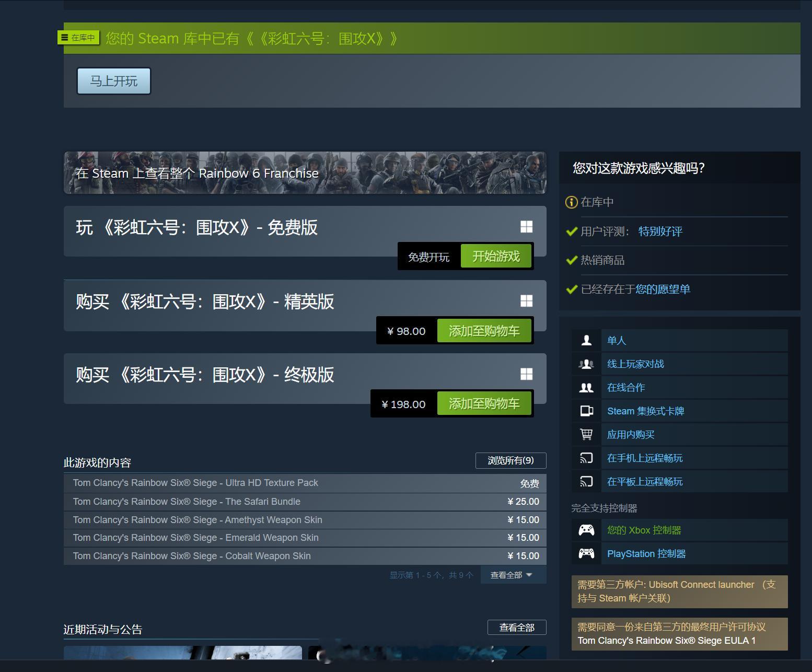This screenshot has width=812, height=672.
Task: Click the ¥ 198.00 price label
Action: pos(403,404)
